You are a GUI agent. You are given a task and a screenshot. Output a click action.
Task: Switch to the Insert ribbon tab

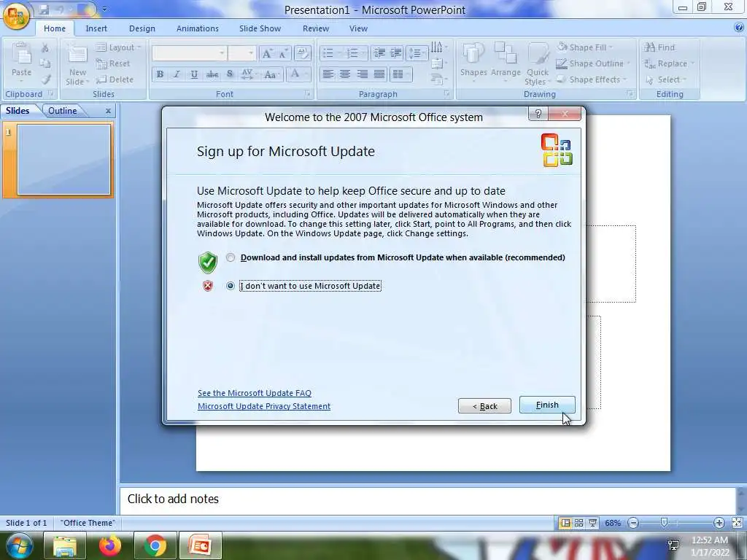(x=96, y=28)
